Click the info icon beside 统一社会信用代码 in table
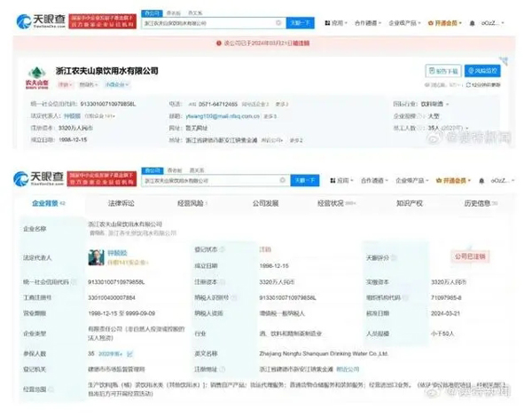532x417 pixels. (x=74, y=282)
